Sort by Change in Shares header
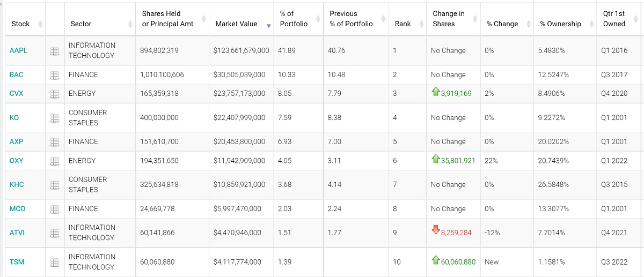 pyautogui.click(x=449, y=19)
